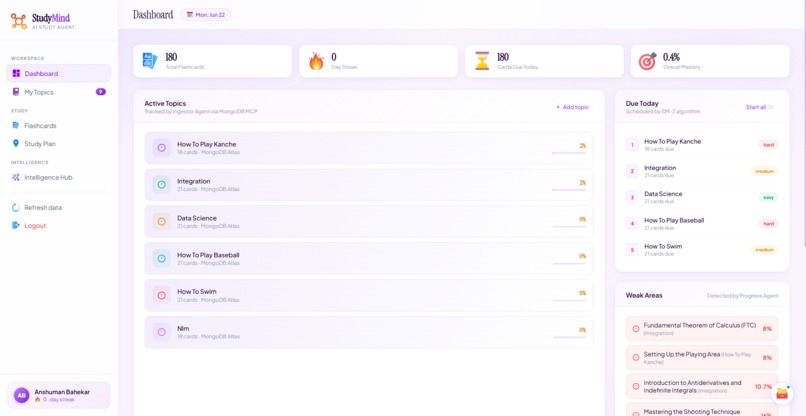Open the How To Play Kanche topic row

[369, 148]
